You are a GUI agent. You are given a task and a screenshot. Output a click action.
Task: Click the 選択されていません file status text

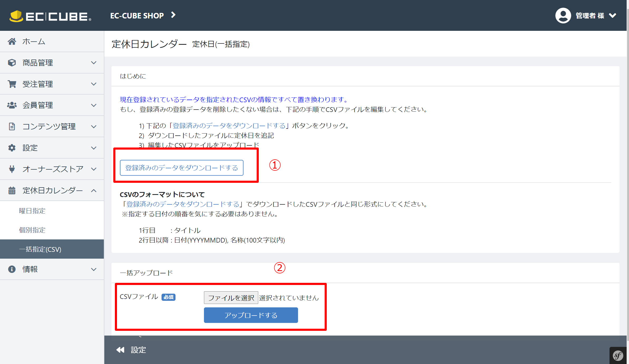289,298
